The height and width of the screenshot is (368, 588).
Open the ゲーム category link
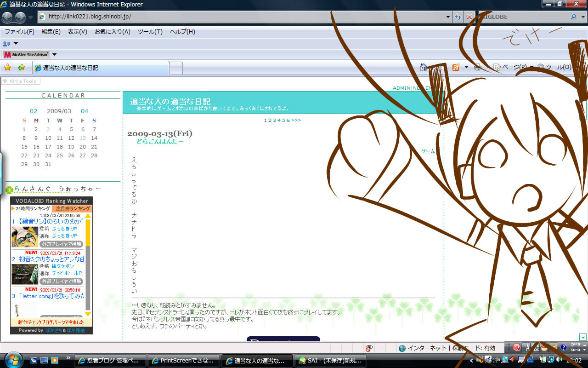[x=428, y=151]
